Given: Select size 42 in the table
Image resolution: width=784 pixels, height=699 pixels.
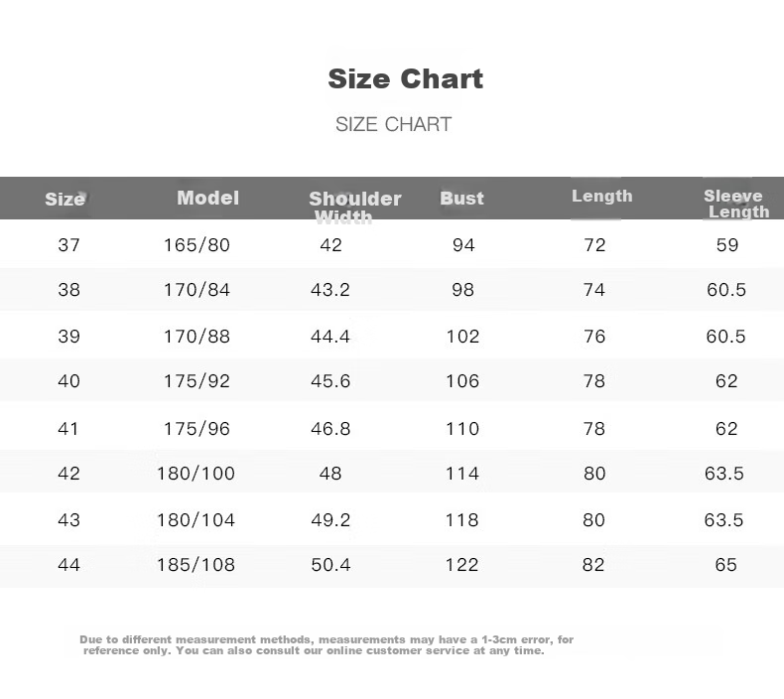Looking at the screenshot, I should click(68, 474).
